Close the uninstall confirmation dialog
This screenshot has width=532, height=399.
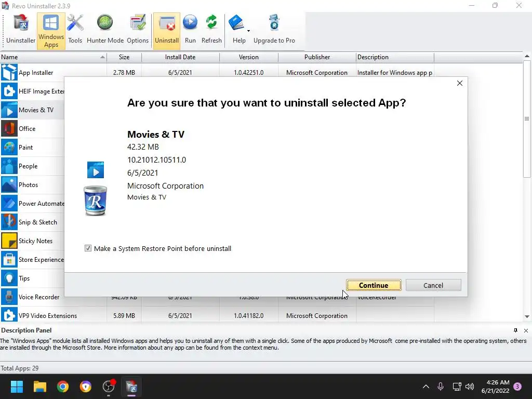click(459, 83)
